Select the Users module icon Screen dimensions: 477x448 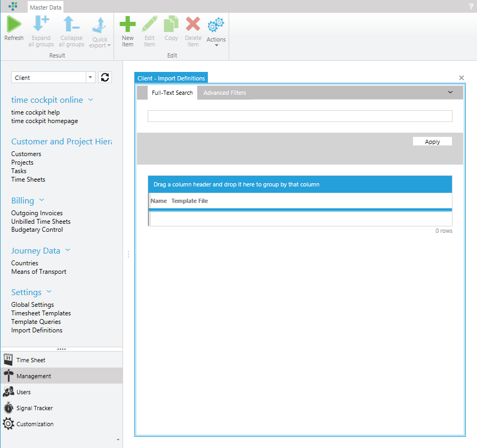tap(9, 392)
